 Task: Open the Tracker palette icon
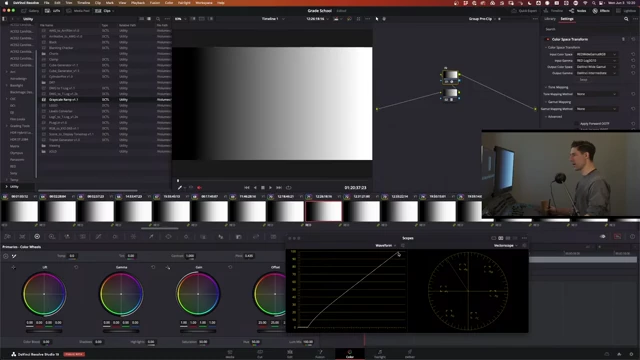coord(186,237)
